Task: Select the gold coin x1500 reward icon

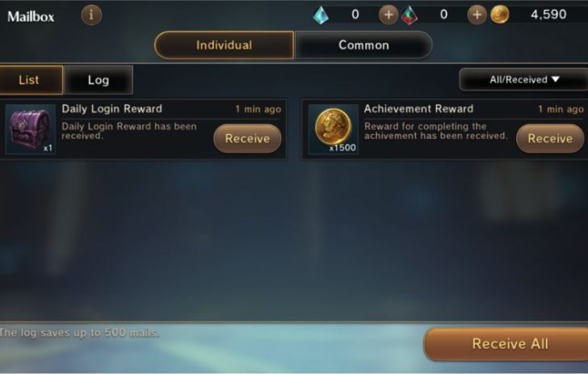Action: (333, 129)
